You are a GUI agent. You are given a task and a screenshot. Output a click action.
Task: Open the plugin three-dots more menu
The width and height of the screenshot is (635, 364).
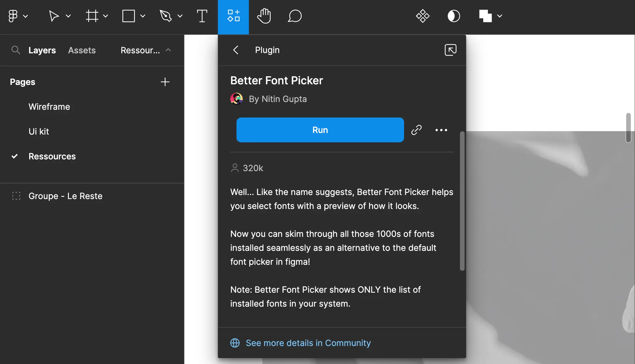point(441,130)
